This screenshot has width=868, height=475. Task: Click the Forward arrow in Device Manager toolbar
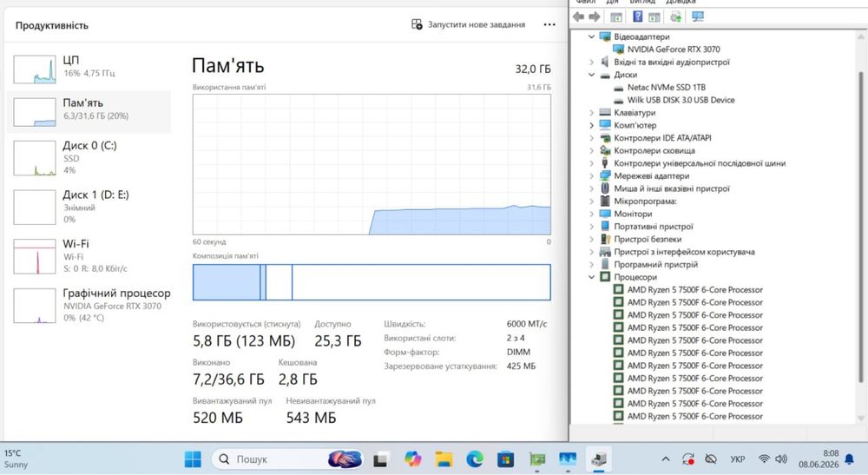click(595, 16)
